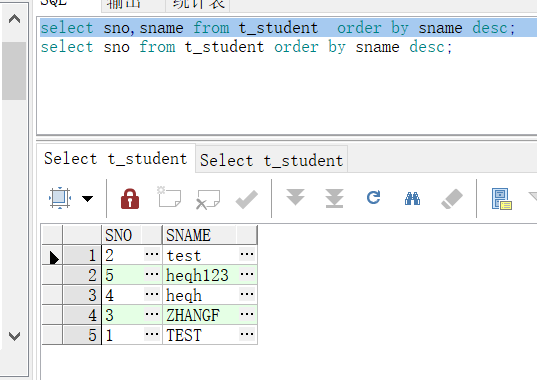Viewport: 537px width, 380px height.
Task: Expand the dropdown arrow beside grid icon
Action: tap(88, 199)
